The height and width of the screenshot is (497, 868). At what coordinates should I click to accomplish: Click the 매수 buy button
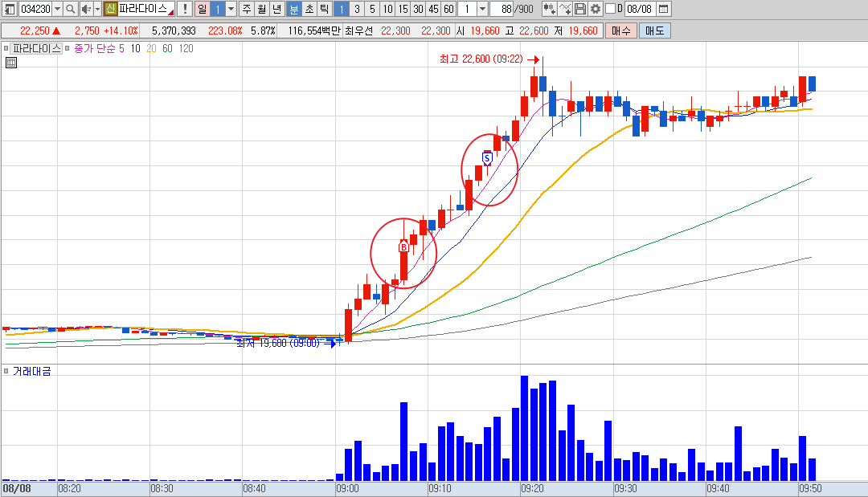point(620,31)
